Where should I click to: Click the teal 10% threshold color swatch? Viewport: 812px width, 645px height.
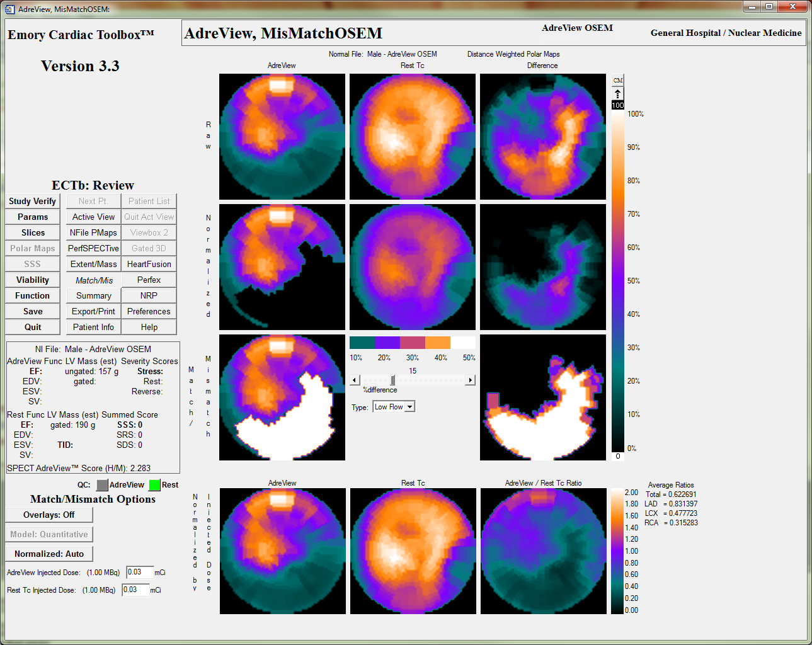[x=362, y=342]
